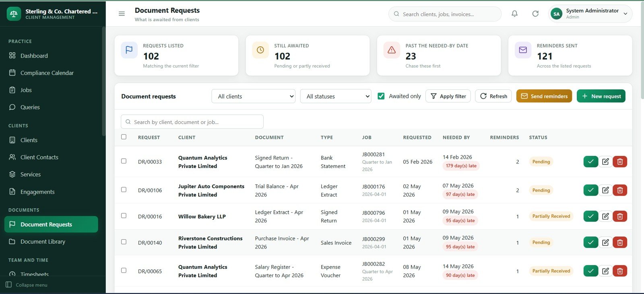Screen dimensions: 644x294
Task: Select the checkbox for DR/00140
Action: tap(124, 242)
